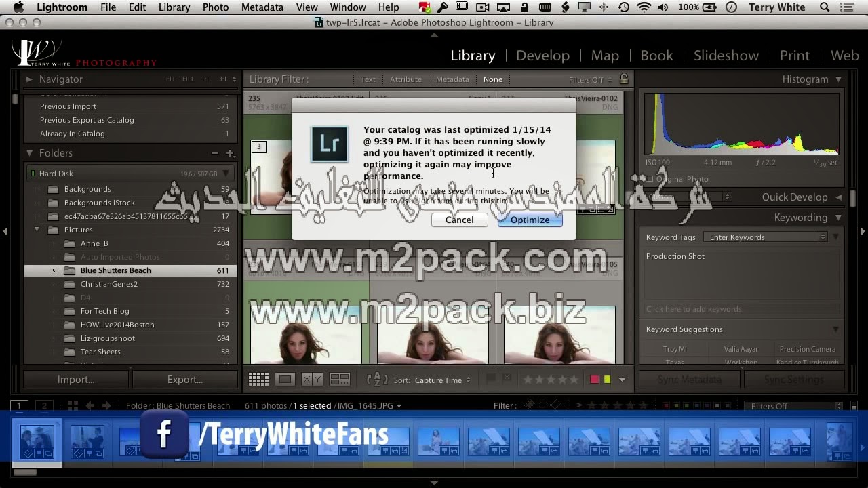Toggle red color label filter in filmstrip
The width and height of the screenshot is (868, 488).
[x=667, y=406]
